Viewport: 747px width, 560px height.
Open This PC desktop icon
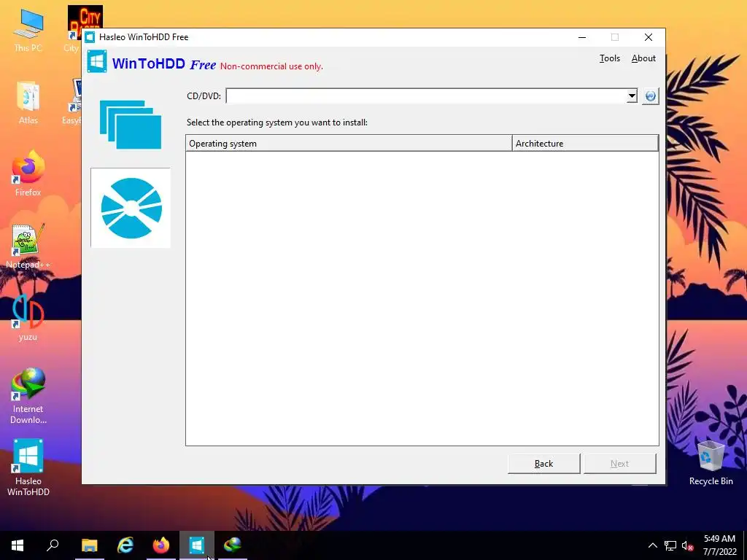[x=28, y=31]
